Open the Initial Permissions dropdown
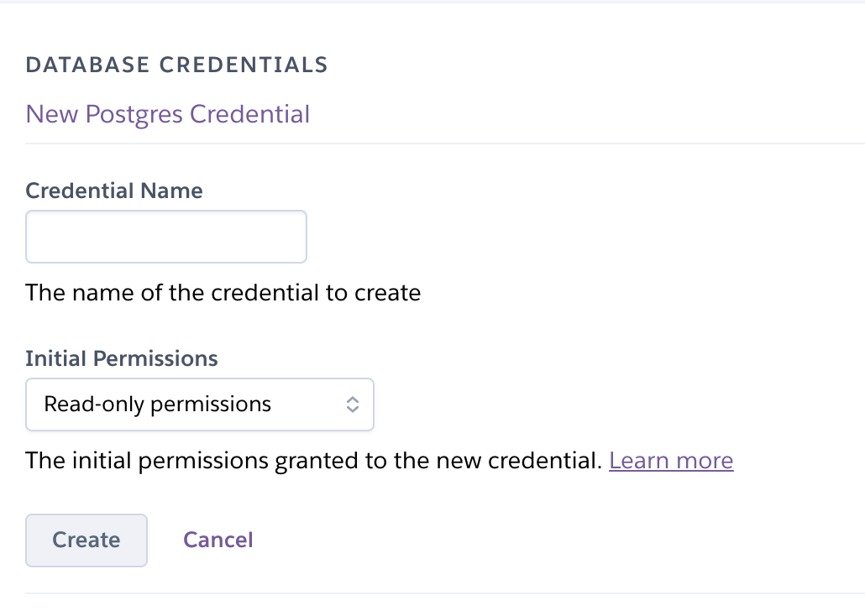Viewport: 865px width, 616px height. click(199, 405)
